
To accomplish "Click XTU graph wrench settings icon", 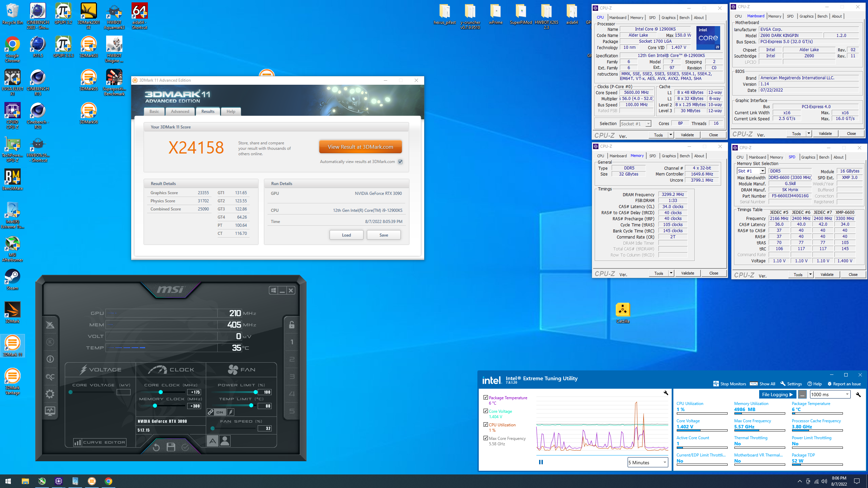I will (x=666, y=393).
